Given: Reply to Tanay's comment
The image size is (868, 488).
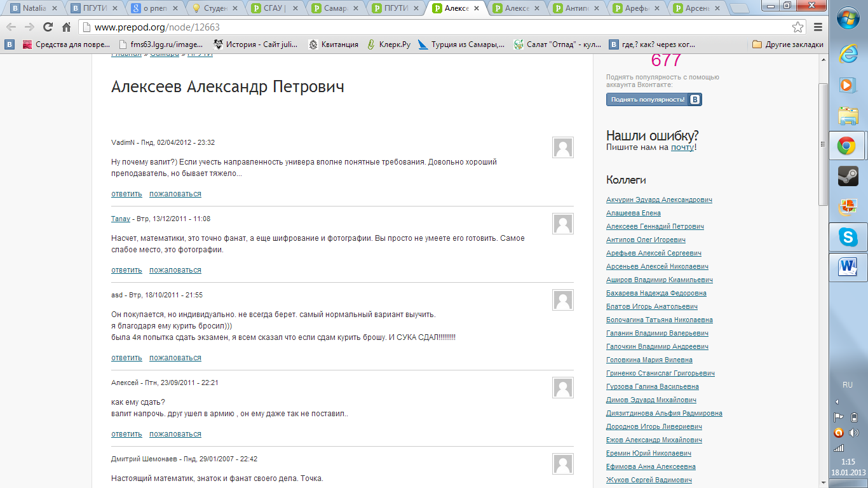Looking at the screenshot, I should click(126, 270).
